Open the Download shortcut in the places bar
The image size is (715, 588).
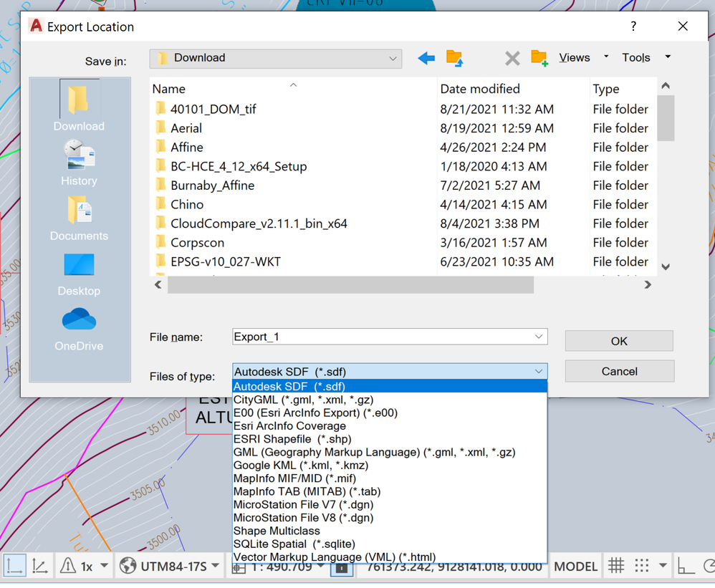click(x=79, y=106)
